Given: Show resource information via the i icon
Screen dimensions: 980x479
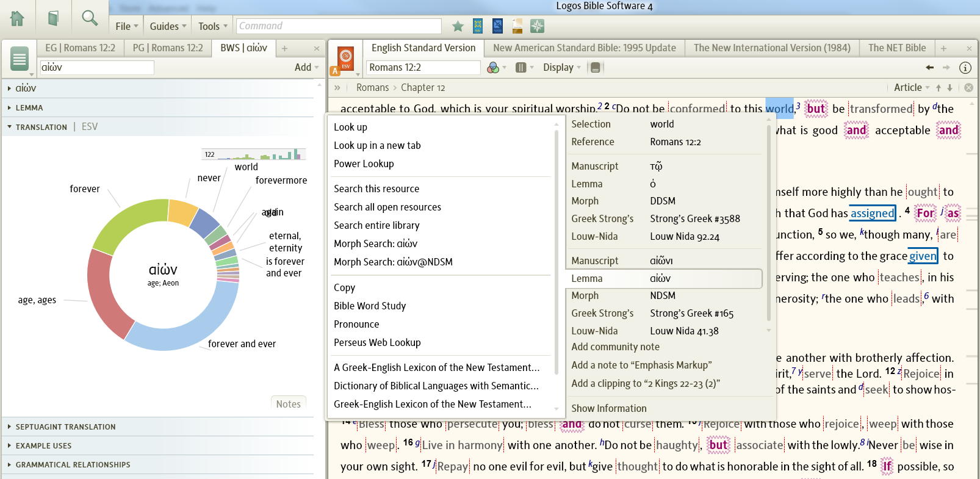Looking at the screenshot, I should tap(965, 68).
